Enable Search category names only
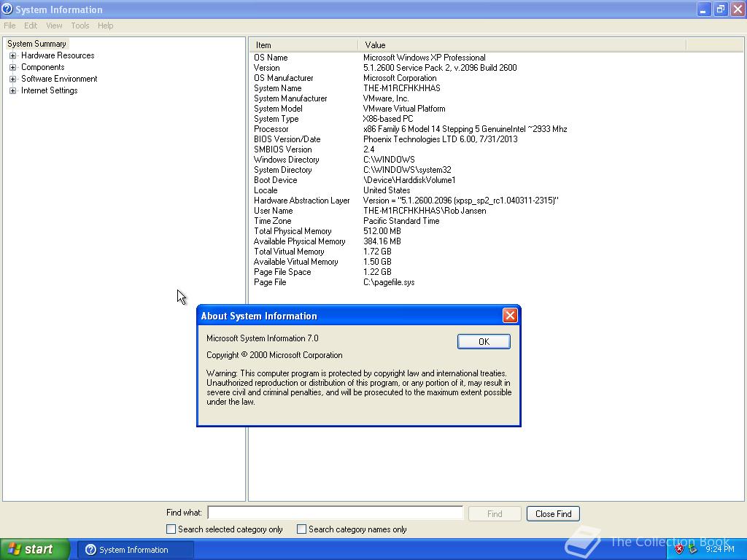 coord(301,529)
